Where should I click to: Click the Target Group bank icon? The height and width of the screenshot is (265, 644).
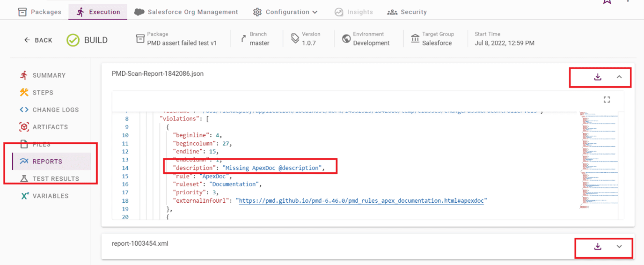tap(415, 38)
